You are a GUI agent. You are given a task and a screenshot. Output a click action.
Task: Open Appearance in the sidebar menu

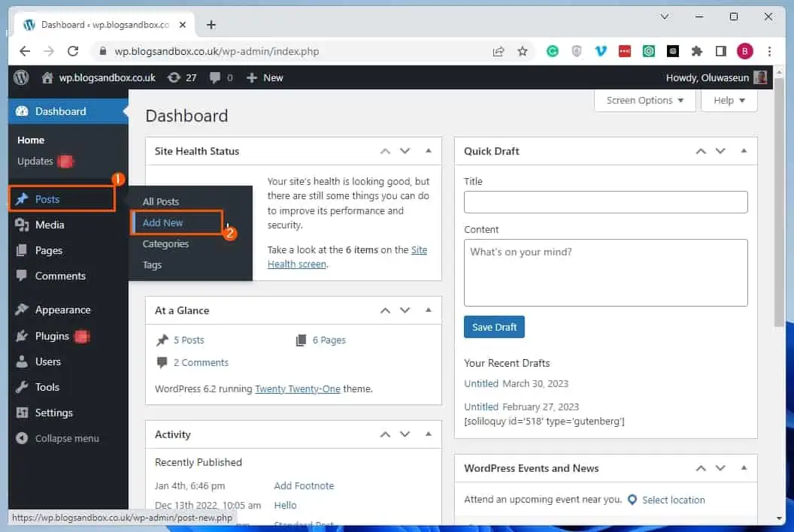[68, 310]
